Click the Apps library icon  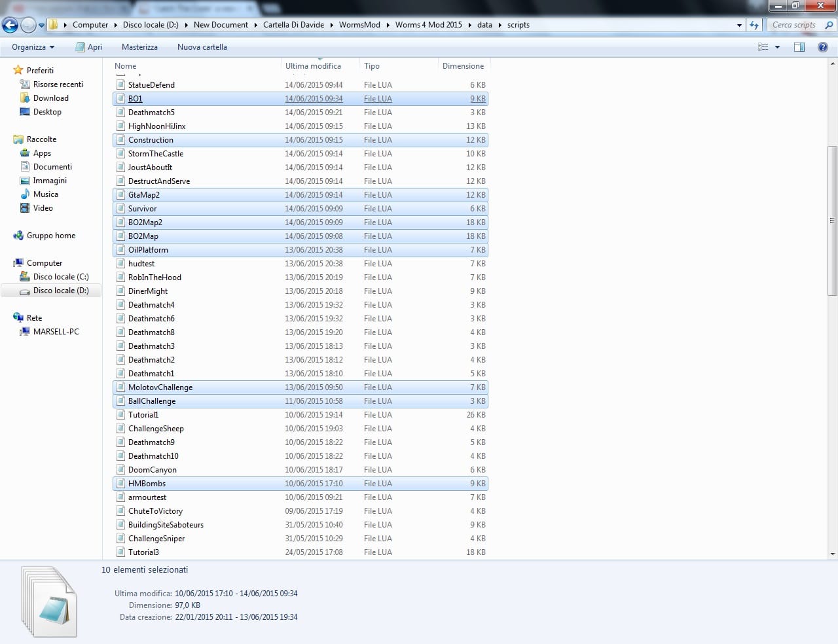click(x=25, y=153)
